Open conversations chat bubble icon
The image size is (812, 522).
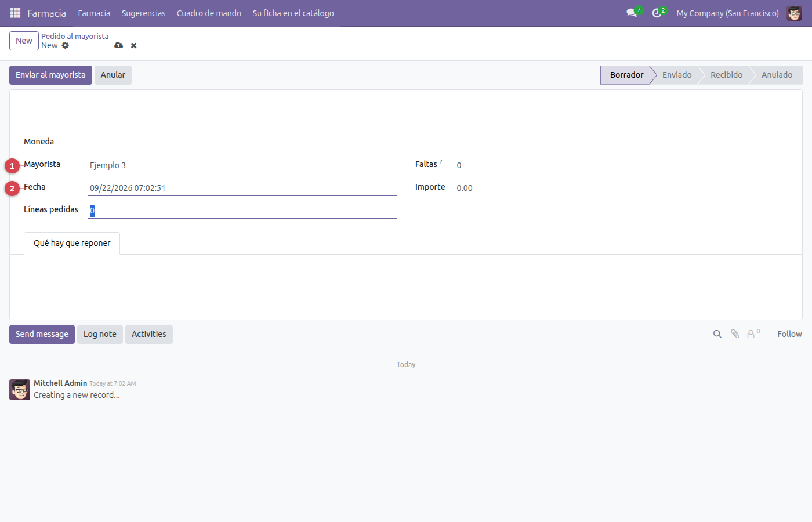[632, 13]
